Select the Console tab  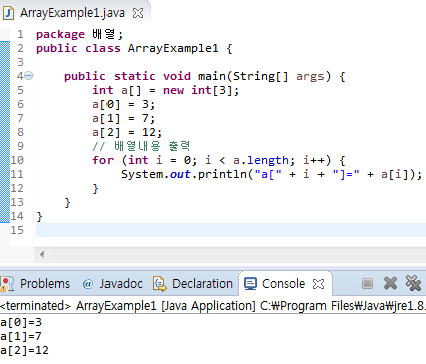283,284
